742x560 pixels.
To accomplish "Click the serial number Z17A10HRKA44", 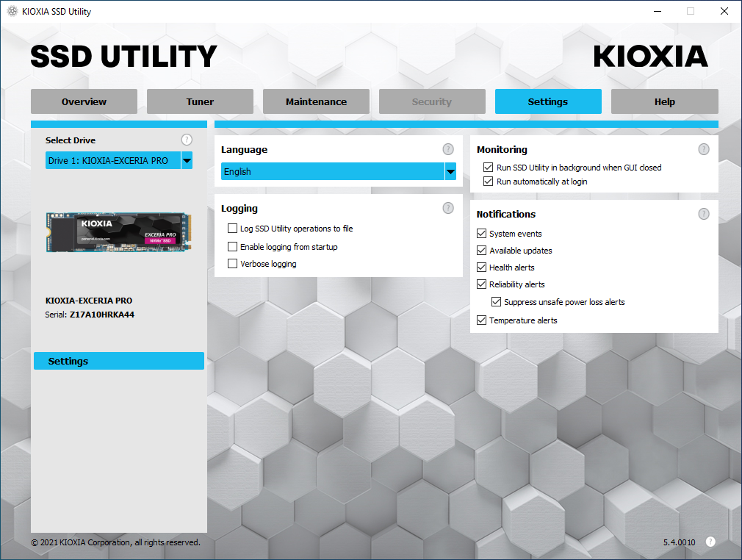I will [102, 315].
